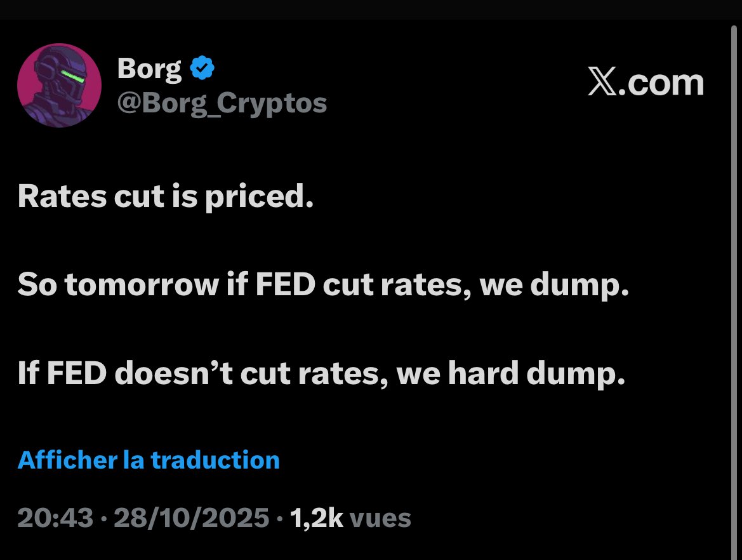742x560 pixels.
Task: Open the display name "Borg"
Action: tap(149, 69)
